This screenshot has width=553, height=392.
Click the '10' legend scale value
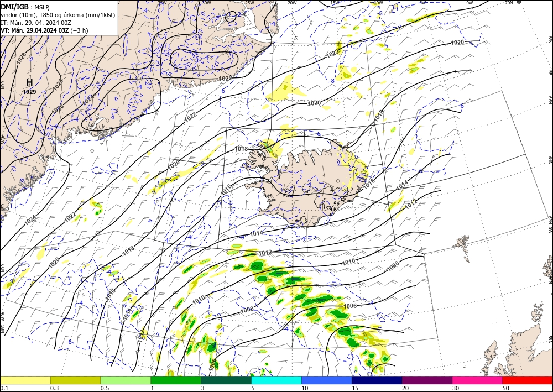point(305,388)
